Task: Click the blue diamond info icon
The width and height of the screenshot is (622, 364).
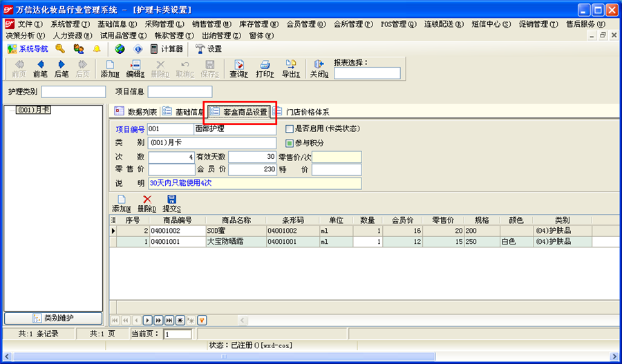Action: coord(138,49)
